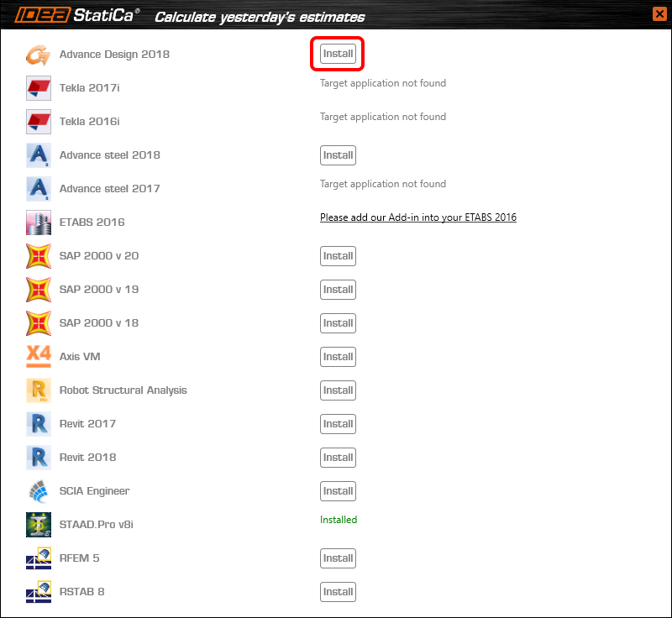
Task: Close the IDEA StatiCa window
Action: [x=659, y=14]
